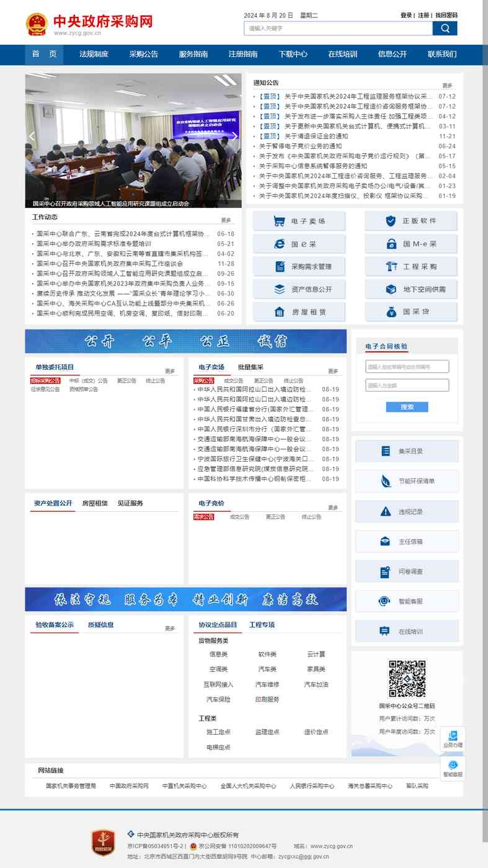Open 法规制度 navigation menu
488x868 pixels.
[x=94, y=55]
